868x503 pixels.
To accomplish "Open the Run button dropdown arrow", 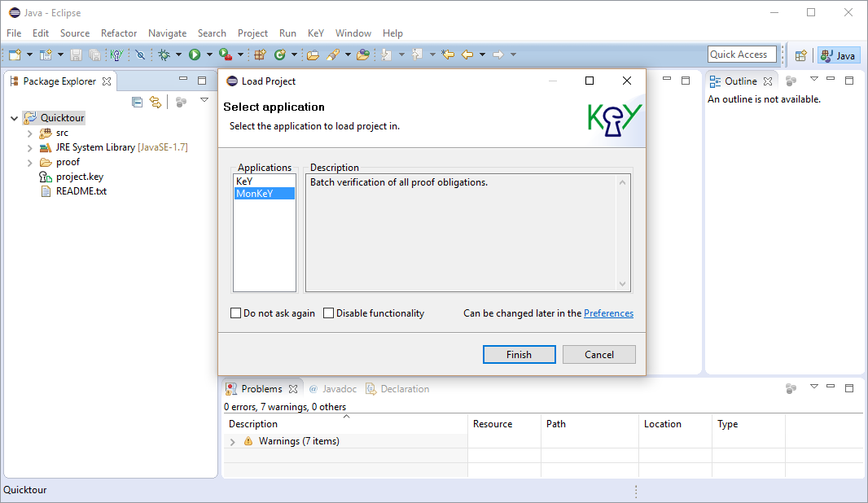I will point(209,55).
